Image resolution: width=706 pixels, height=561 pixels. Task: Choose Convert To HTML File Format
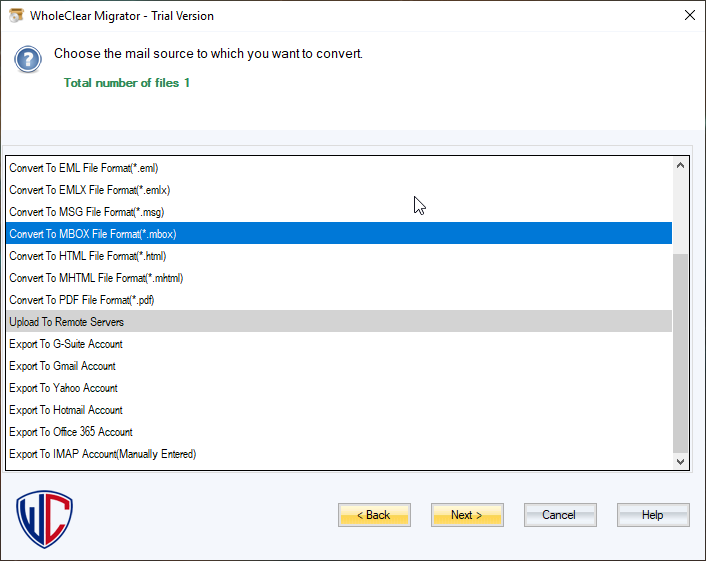coord(87,256)
